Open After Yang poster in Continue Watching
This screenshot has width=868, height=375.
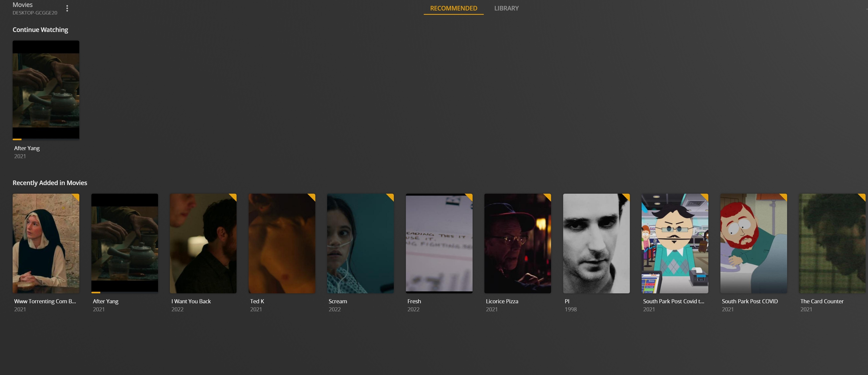[46, 89]
